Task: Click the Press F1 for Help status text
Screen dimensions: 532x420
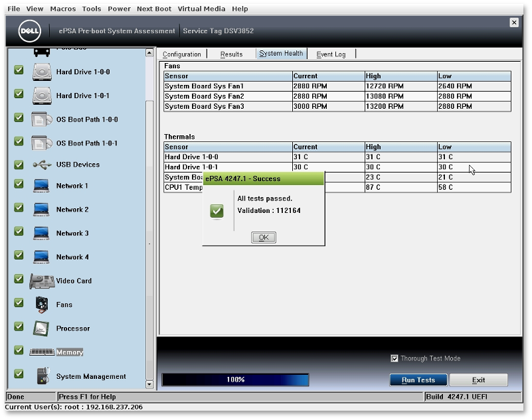Action: coord(87,397)
